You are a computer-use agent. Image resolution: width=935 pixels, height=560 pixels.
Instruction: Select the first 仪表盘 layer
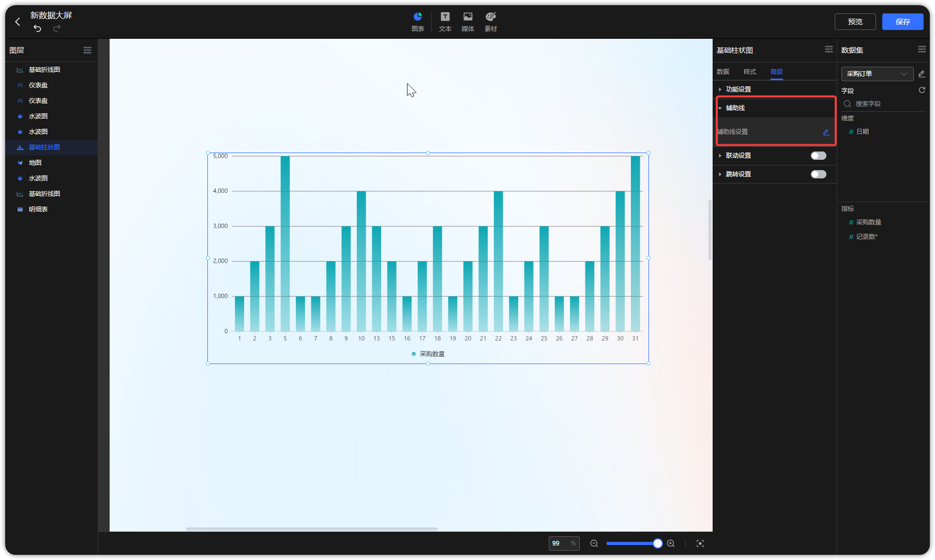click(52, 85)
